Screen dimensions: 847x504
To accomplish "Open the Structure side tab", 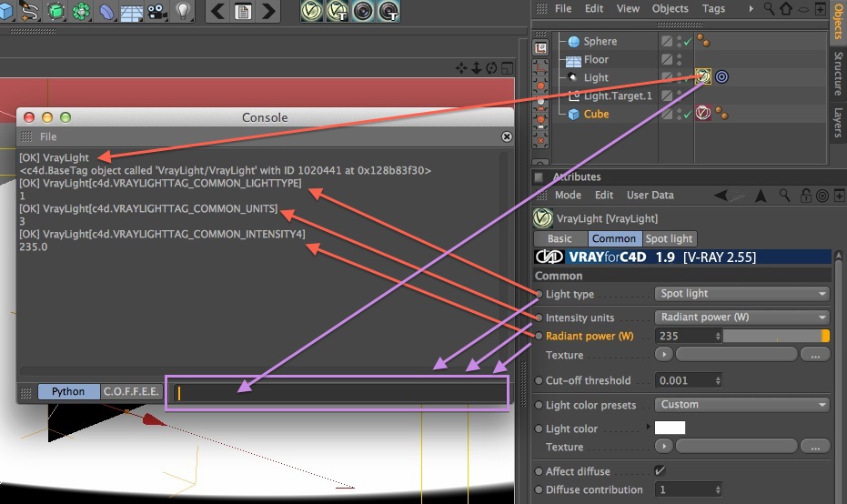I will point(839,74).
